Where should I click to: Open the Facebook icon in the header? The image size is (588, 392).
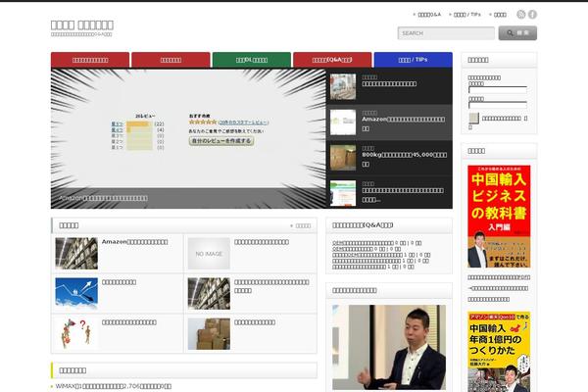coord(532,15)
